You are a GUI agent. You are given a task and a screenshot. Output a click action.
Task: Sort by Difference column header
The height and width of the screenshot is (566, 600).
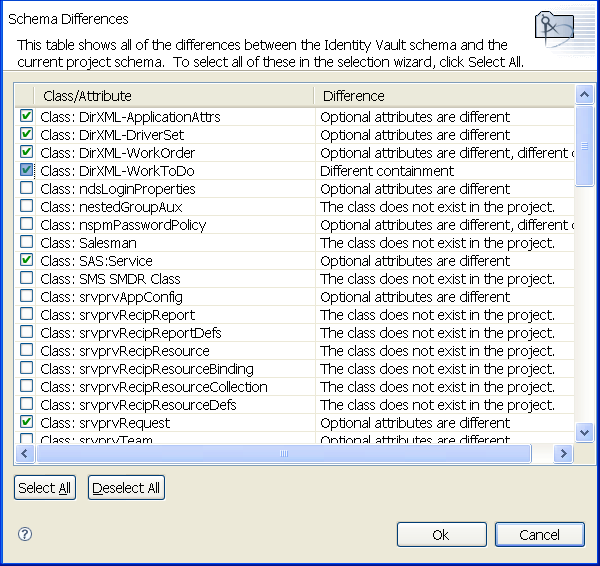click(x=444, y=96)
